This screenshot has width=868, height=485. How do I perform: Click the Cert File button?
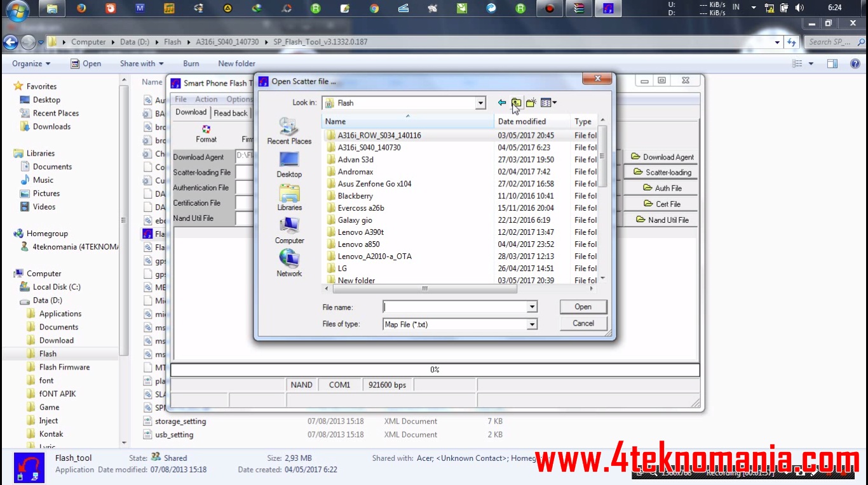[x=661, y=204]
